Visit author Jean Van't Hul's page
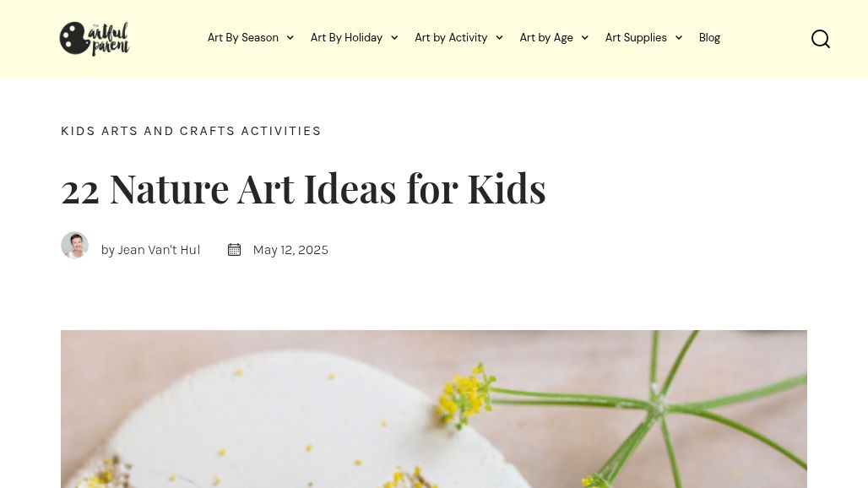 [x=159, y=250]
